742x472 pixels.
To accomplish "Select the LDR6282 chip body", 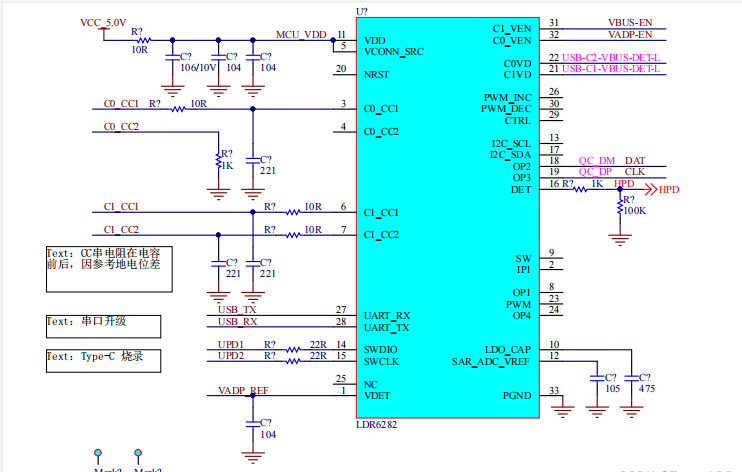I will coord(448,218).
